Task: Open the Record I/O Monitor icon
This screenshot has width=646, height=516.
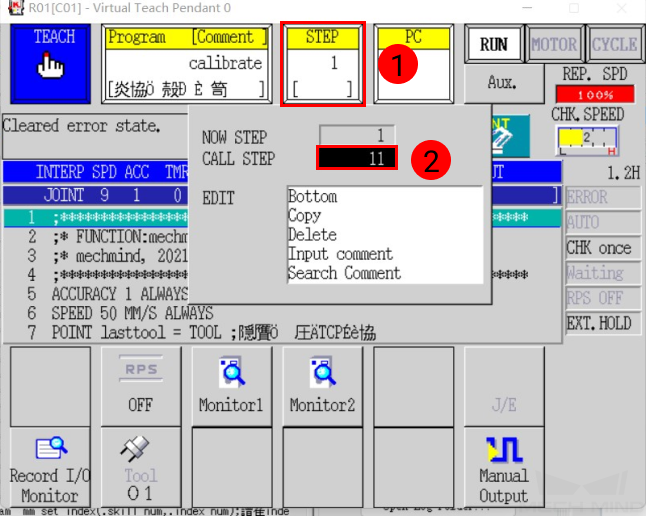Action: click(51, 448)
